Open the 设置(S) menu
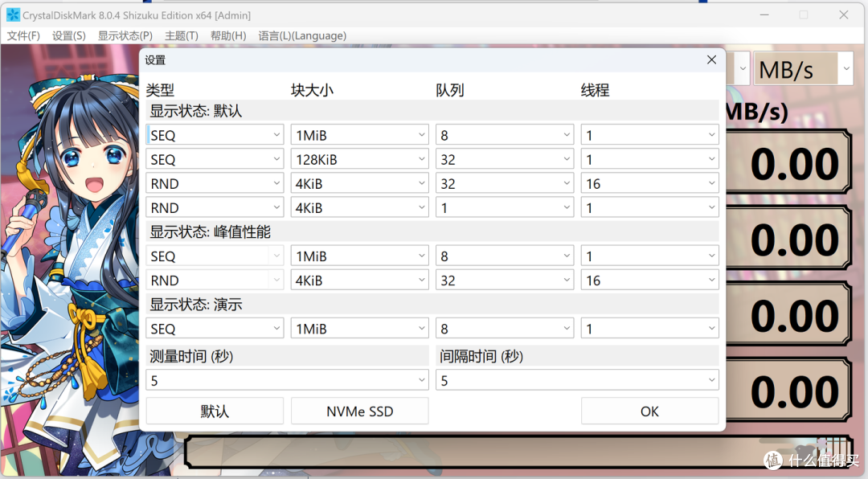 [x=68, y=35]
